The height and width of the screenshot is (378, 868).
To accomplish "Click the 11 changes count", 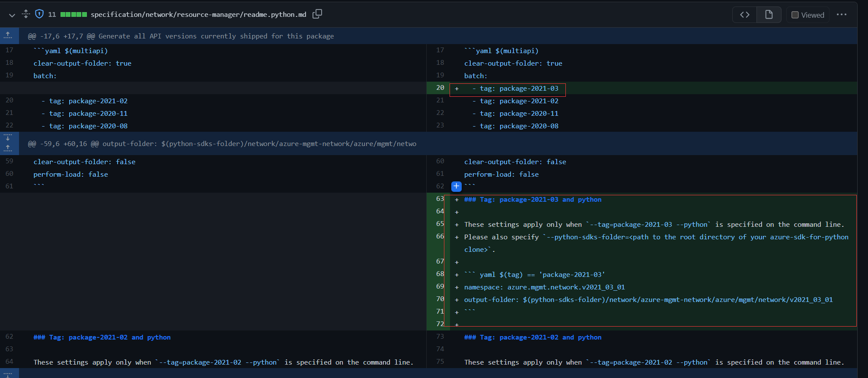I will [x=52, y=15].
